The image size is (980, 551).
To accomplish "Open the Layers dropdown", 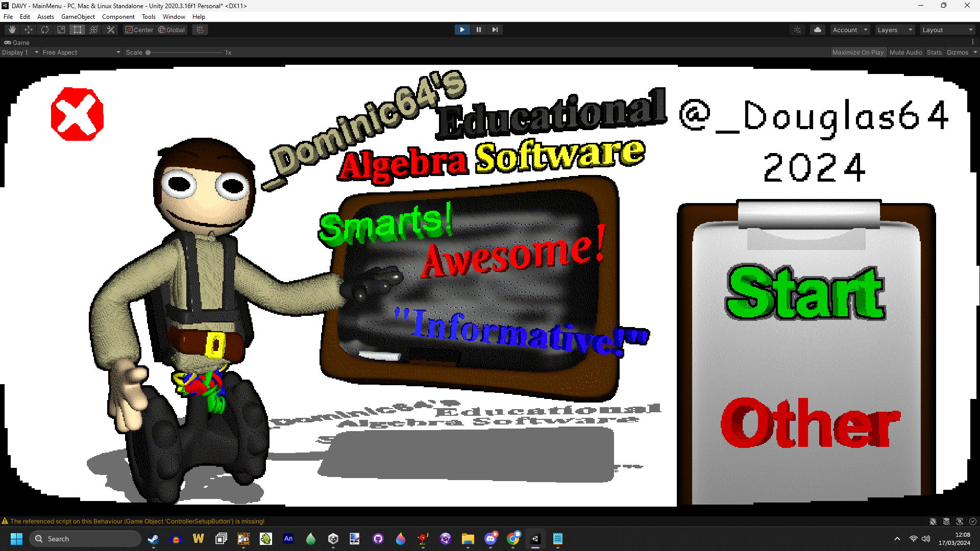I will tap(894, 30).
